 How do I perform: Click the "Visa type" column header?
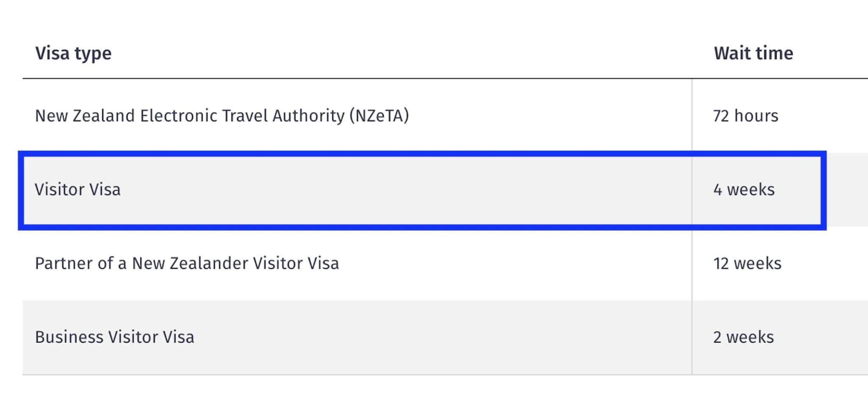(x=73, y=54)
